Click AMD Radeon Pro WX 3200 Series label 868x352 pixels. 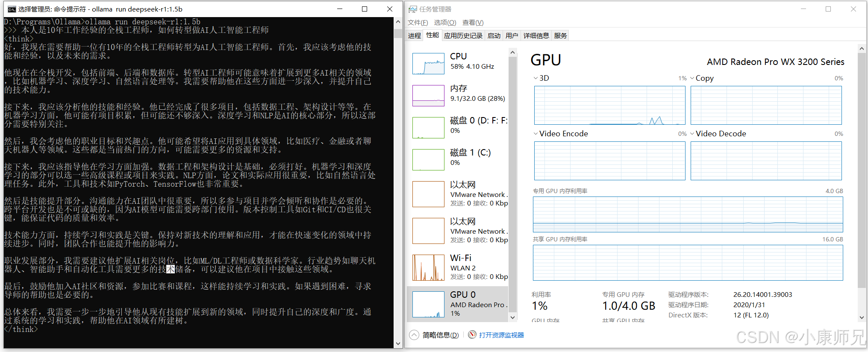pyautogui.click(x=775, y=62)
